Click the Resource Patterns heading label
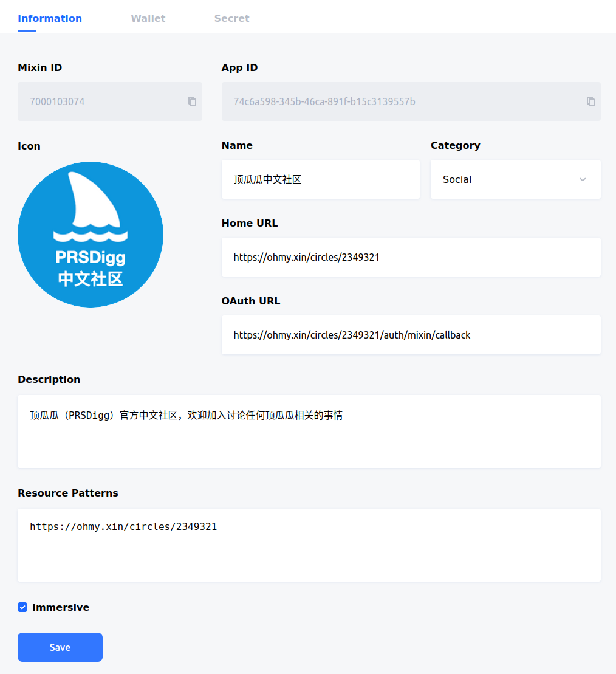Screen dimensions: 616x674 (x=68, y=493)
